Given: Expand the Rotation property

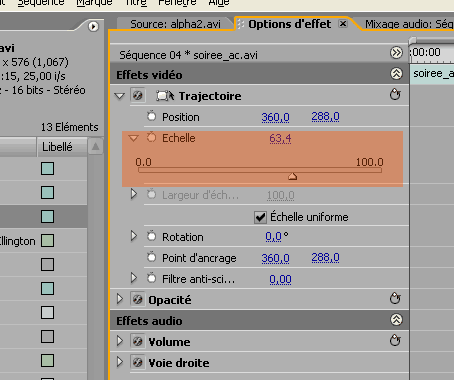Looking at the screenshot, I should click(x=134, y=236).
